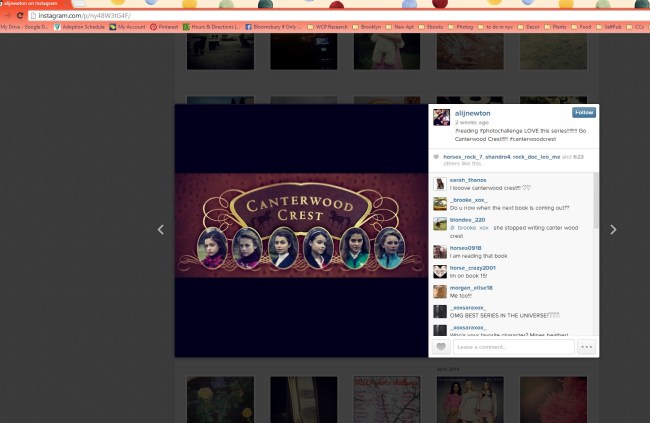The width and height of the screenshot is (650, 423).
Task: Click the heart like icon beside the comment box
Action: (441, 347)
